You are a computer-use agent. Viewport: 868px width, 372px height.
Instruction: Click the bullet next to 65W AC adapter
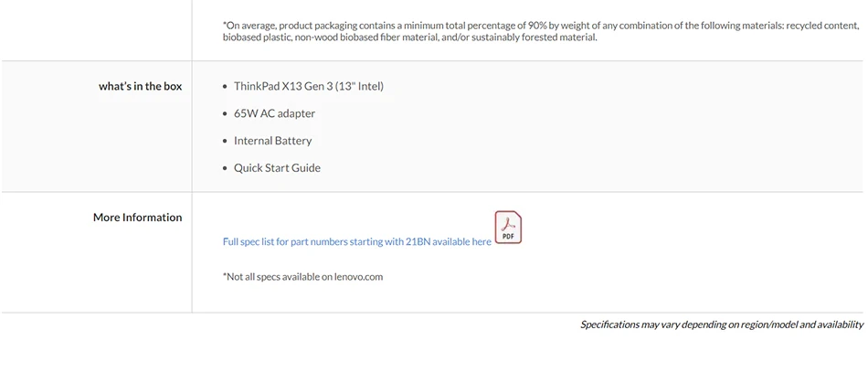click(x=226, y=114)
